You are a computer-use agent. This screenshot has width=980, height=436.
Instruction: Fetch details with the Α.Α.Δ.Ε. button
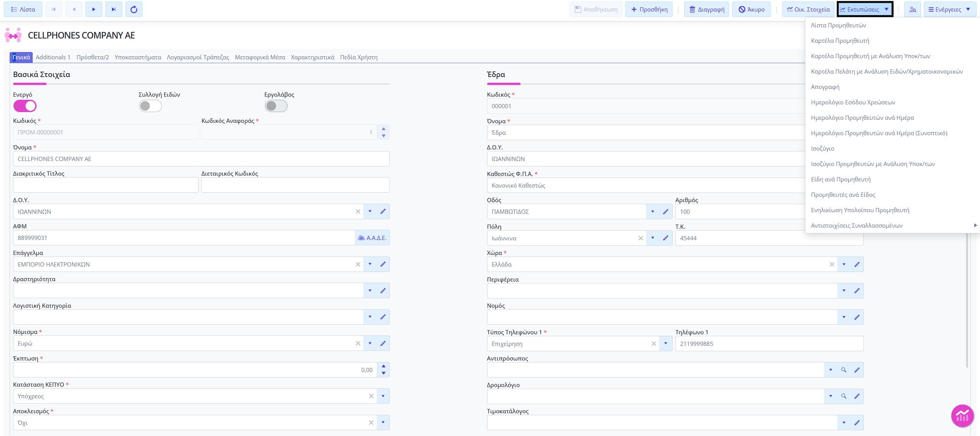tap(372, 238)
